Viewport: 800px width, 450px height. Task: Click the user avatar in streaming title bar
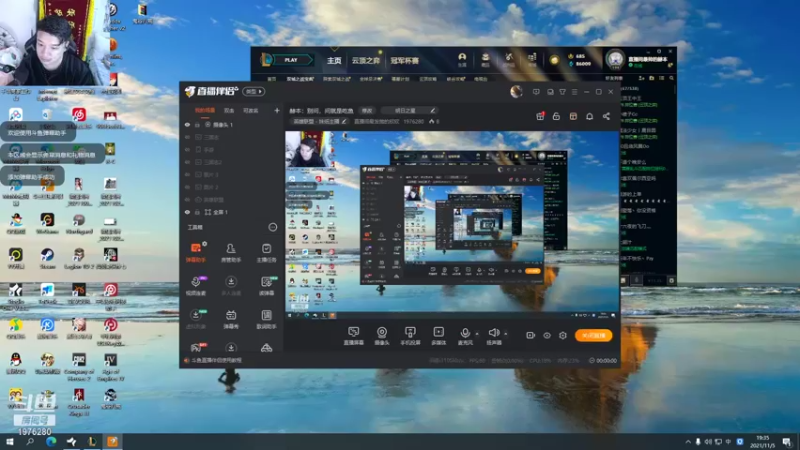(516, 91)
